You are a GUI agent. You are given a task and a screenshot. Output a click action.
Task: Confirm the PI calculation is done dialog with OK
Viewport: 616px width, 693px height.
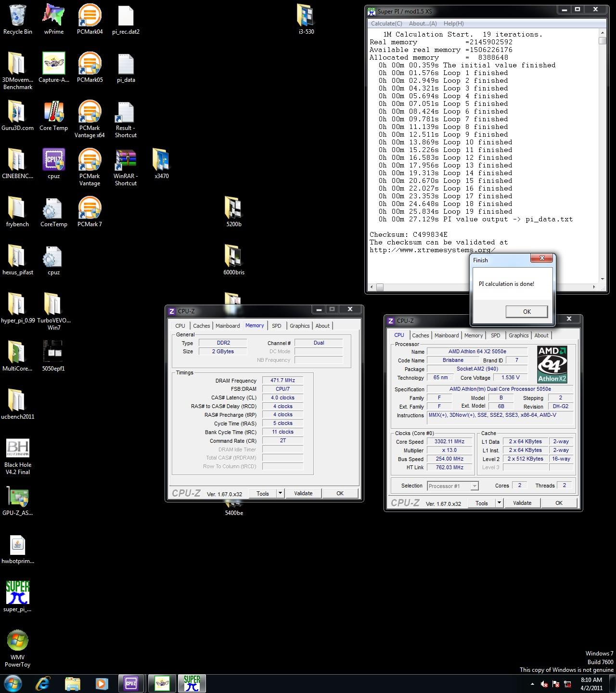pyautogui.click(x=526, y=311)
